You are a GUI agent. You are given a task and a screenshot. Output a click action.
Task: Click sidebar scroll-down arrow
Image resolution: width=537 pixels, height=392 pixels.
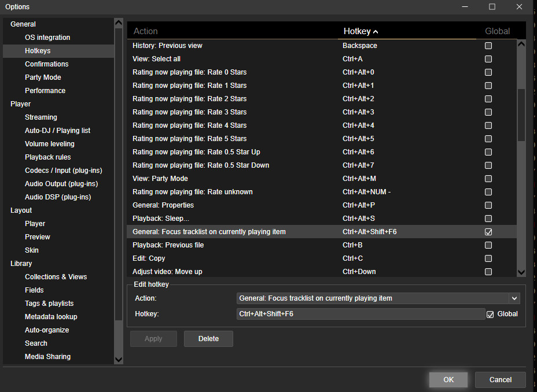pyautogui.click(x=119, y=359)
